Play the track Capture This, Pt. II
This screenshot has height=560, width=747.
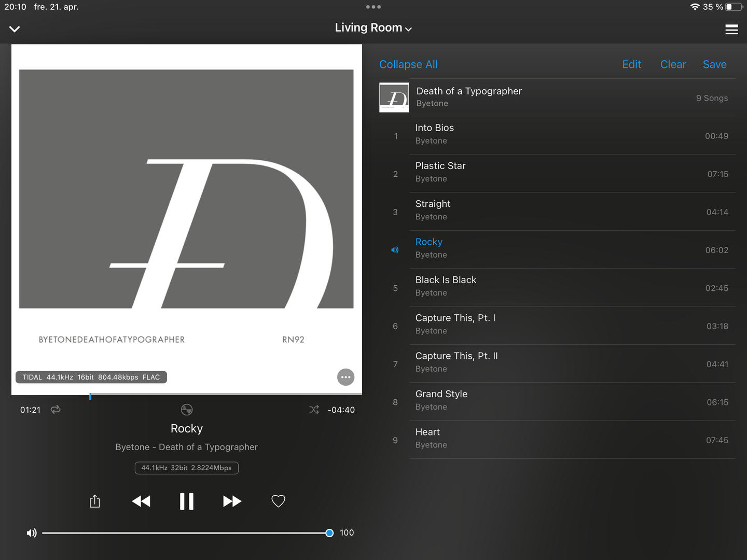(557, 363)
